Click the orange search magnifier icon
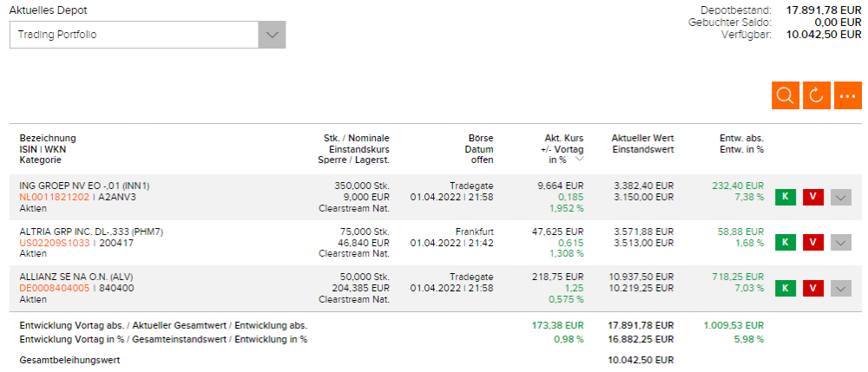The height and width of the screenshot is (372, 868). [x=786, y=95]
